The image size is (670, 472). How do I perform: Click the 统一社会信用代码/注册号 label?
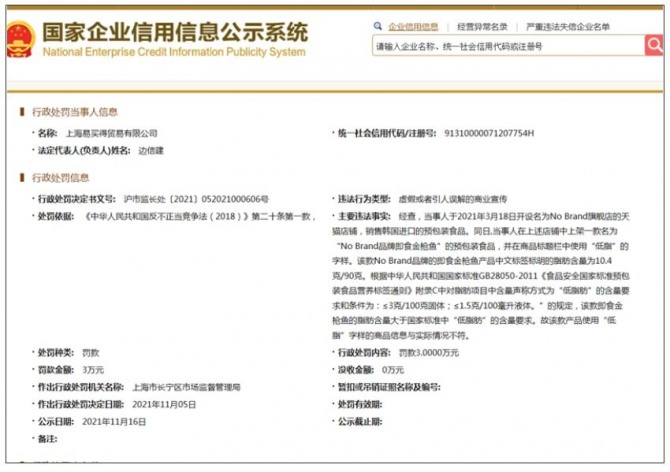[387, 133]
